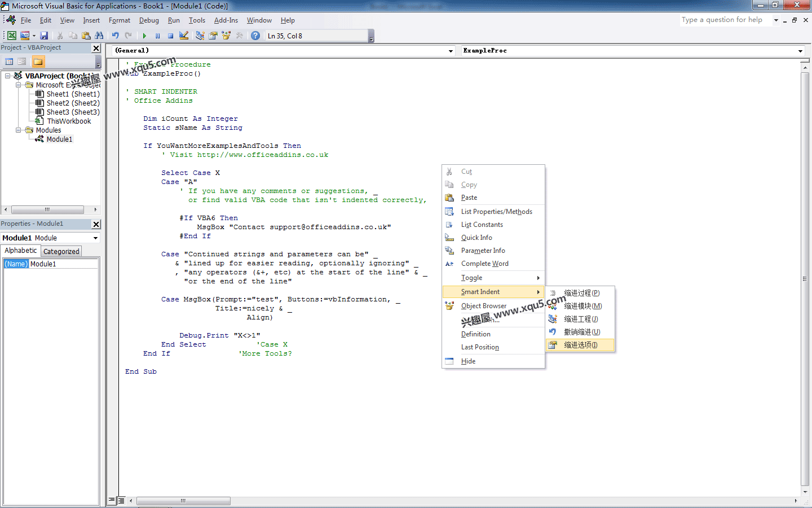Open Object Browser toolbar icon
The height and width of the screenshot is (508, 812).
[x=226, y=36]
